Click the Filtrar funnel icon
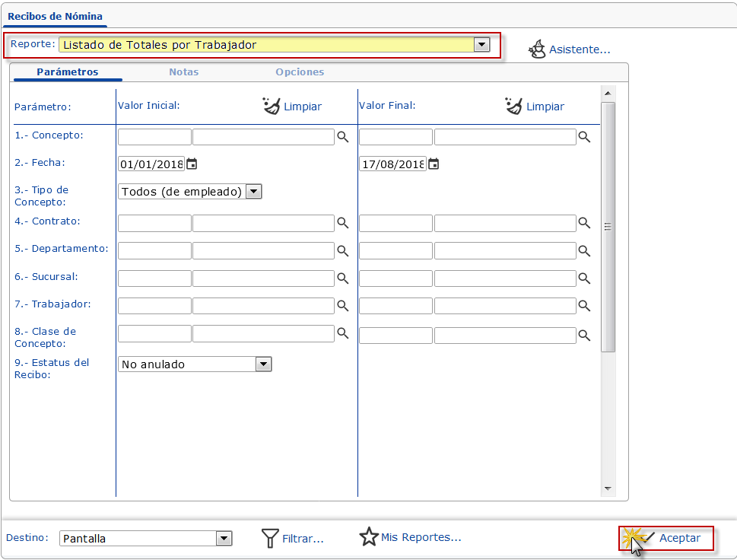Image resolution: width=737 pixels, height=560 pixels. point(270,539)
